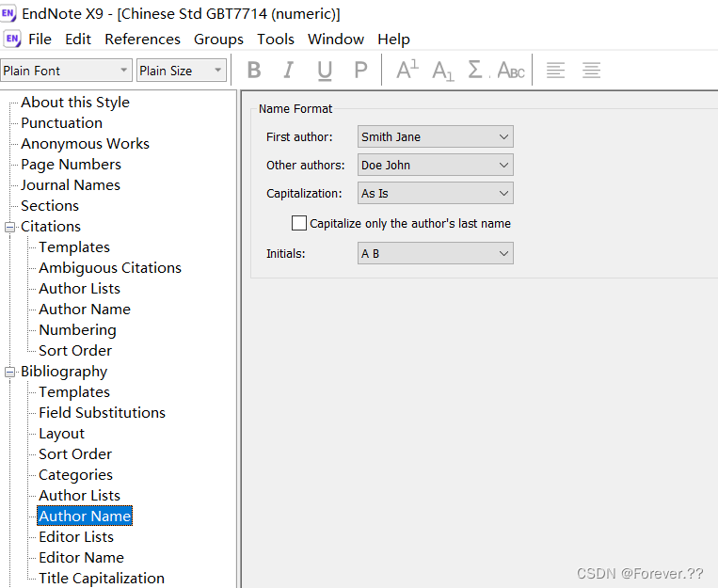The width and height of the screenshot is (718, 588).
Task: Open the Edit menu
Action: tap(78, 39)
